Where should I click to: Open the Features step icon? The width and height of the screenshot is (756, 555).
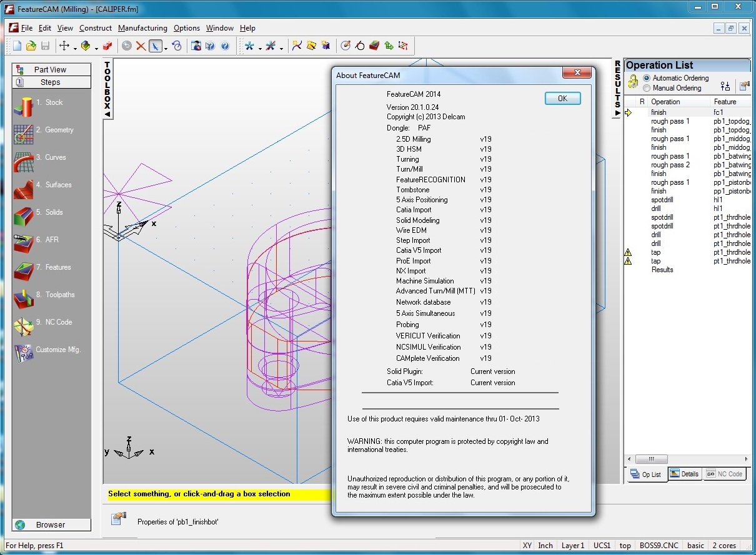(24, 272)
